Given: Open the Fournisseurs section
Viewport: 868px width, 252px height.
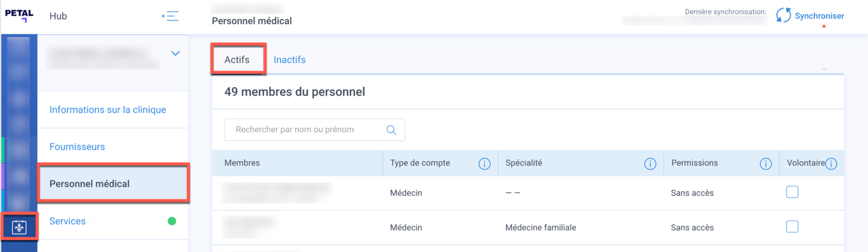Looking at the screenshot, I should click(x=77, y=147).
